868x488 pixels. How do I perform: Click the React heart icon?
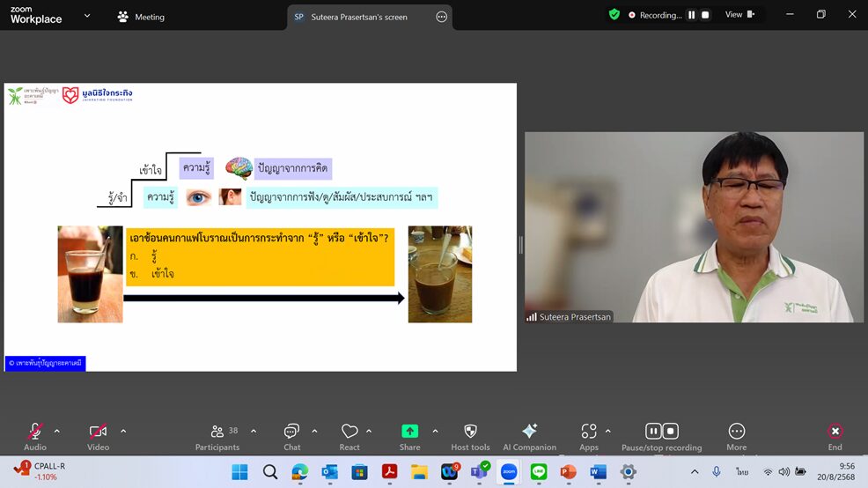coord(349,432)
